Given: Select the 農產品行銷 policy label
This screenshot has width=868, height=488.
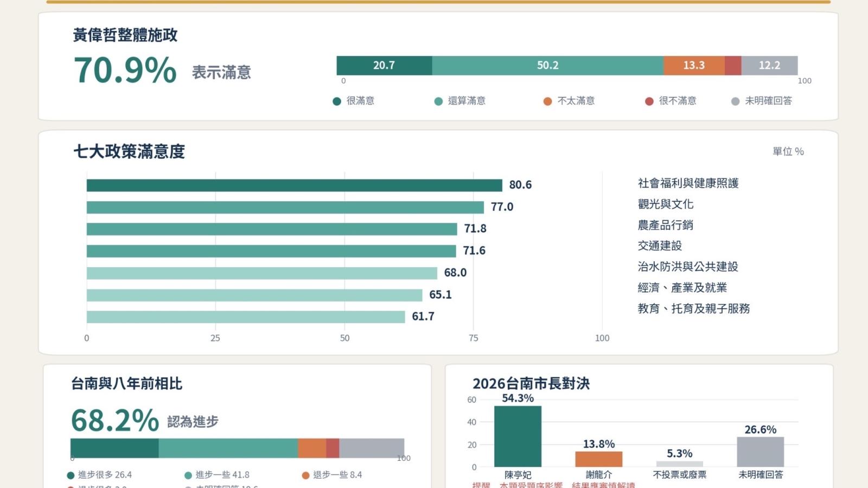Looking at the screenshot, I should [x=666, y=225].
